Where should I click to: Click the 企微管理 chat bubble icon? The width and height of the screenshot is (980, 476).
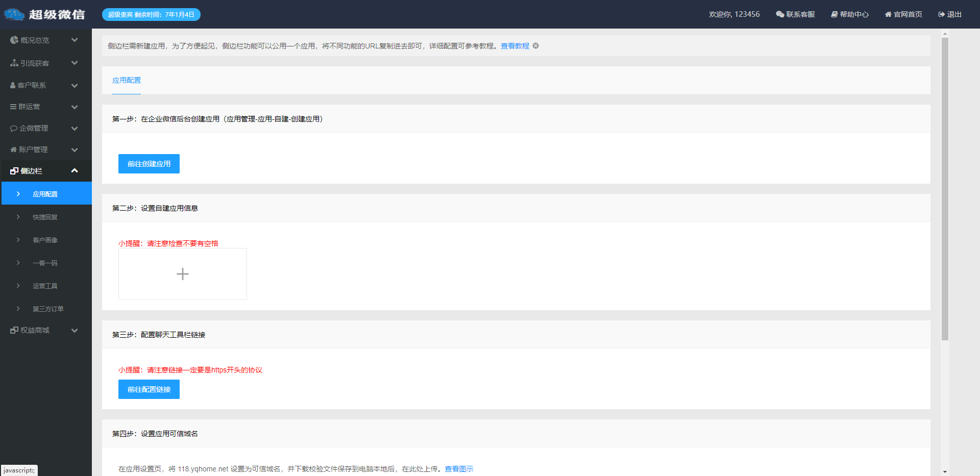click(x=14, y=128)
